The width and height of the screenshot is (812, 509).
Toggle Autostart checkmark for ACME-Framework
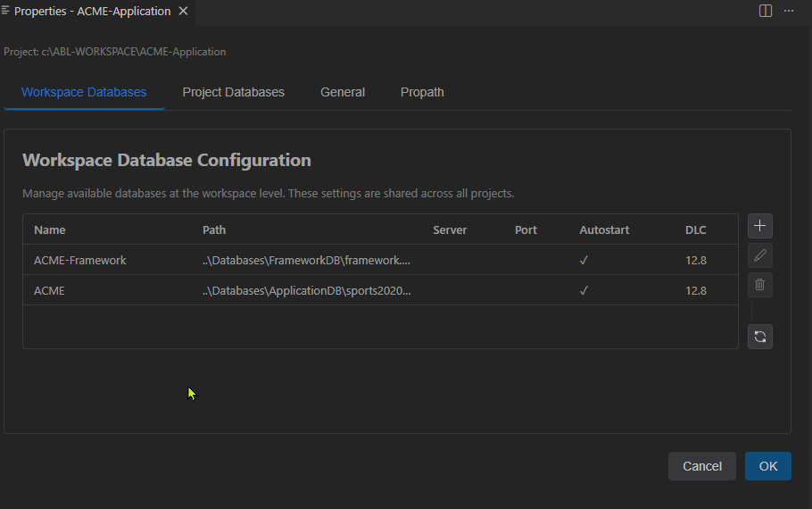click(x=584, y=260)
